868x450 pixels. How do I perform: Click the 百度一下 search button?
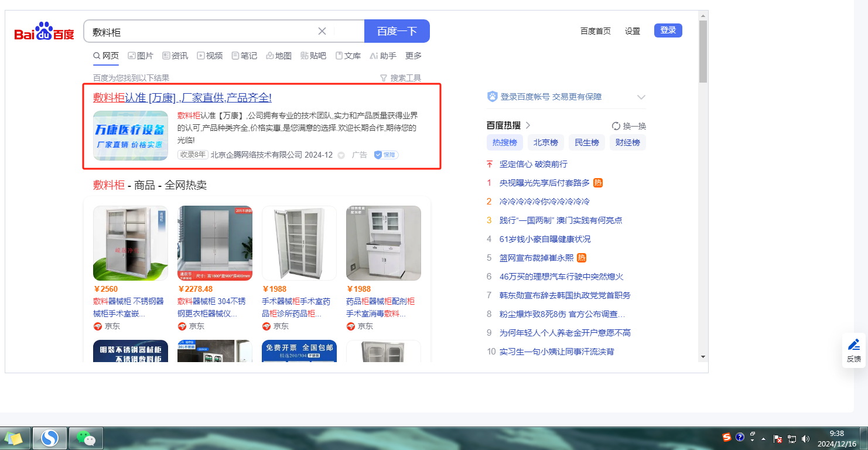coord(397,31)
